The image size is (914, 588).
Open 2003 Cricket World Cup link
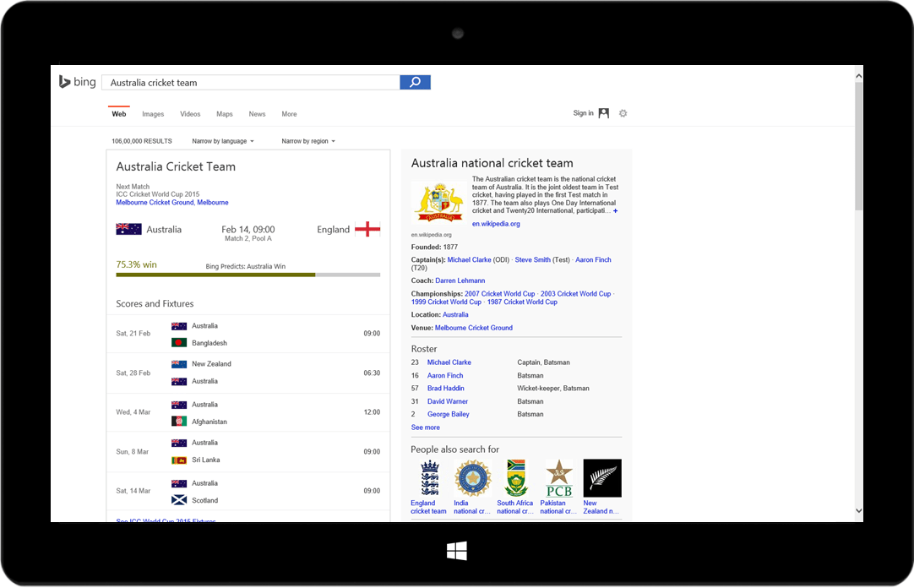575,294
